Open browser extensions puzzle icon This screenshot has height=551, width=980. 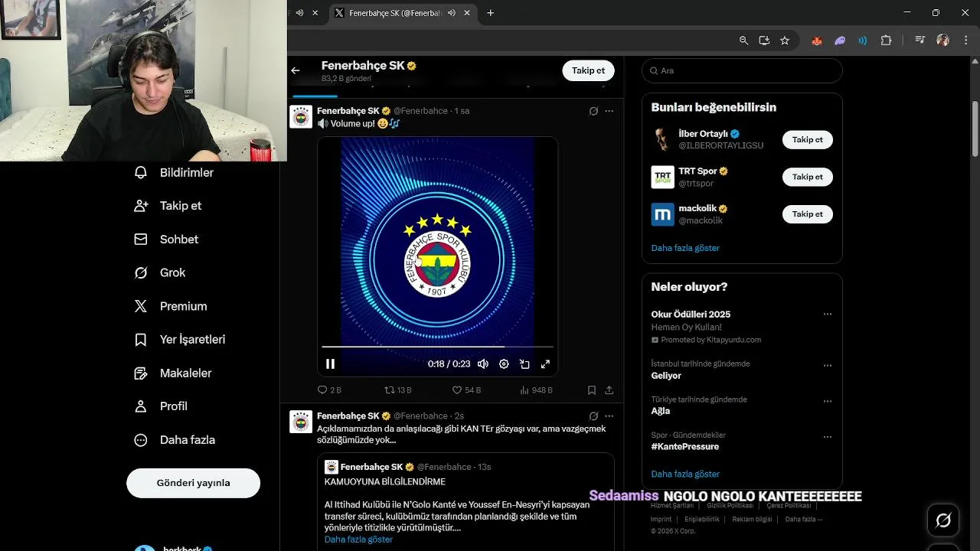[887, 41]
